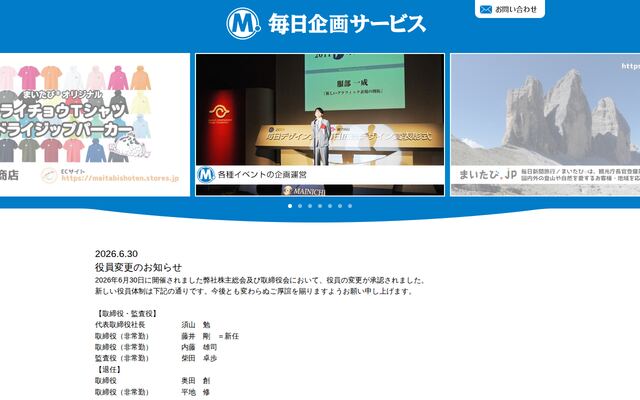Select the third carousel dot
Image resolution: width=640 pixels, height=400 pixels.
[310, 206]
